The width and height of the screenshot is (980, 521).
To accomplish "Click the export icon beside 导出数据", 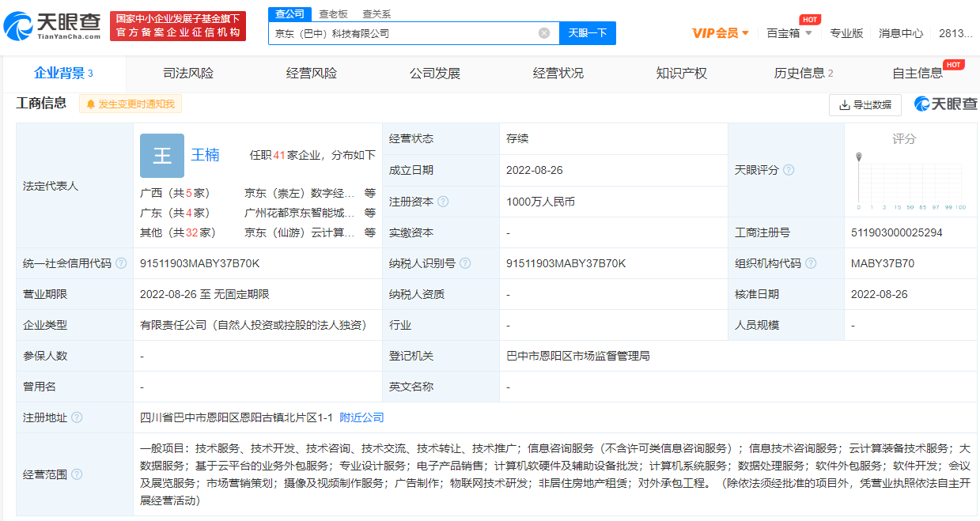I will pos(844,104).
